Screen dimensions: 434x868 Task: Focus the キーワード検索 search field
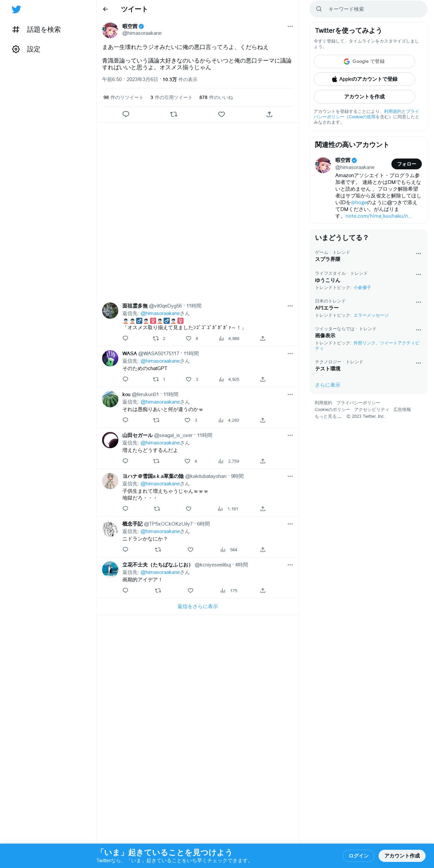click(368, 9)
